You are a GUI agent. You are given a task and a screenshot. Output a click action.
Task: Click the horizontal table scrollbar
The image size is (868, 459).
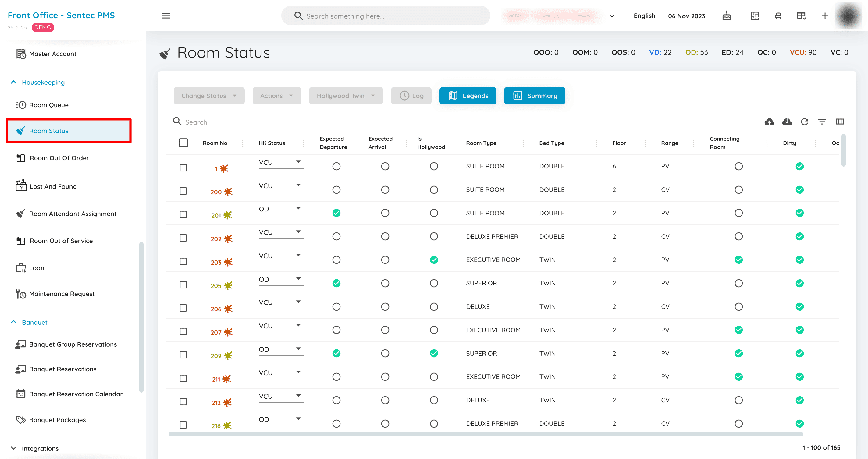[485, 434]
